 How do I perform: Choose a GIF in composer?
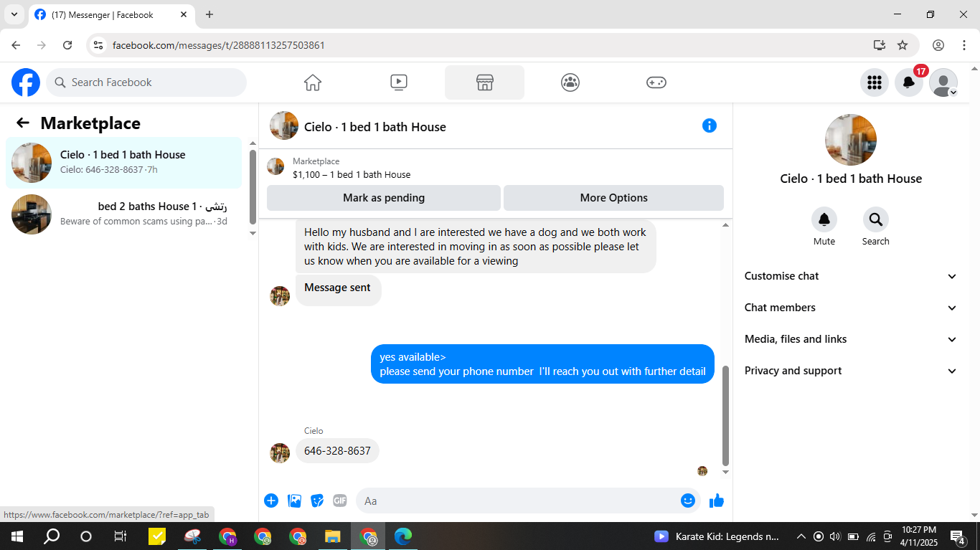coord(340,501)
